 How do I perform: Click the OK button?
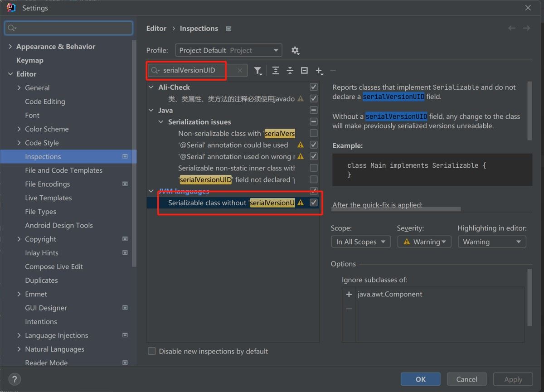(420, 379)
